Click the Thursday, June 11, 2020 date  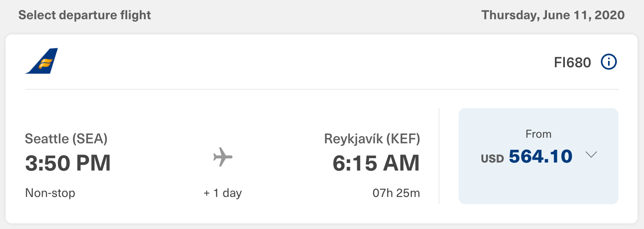tap(553, 15)
